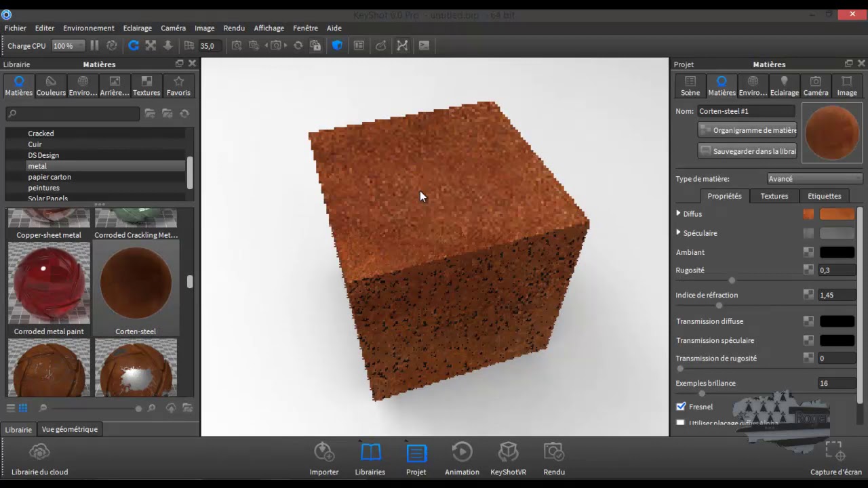Click Capture d'écran screenshot button

835,459
